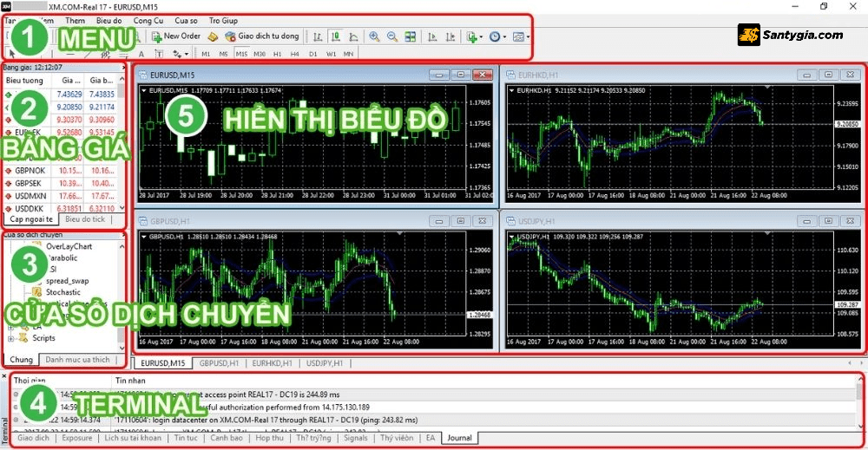This screenshot has width=868, height=450.
Task: Open the Them menu
Action: pos(75,21)
